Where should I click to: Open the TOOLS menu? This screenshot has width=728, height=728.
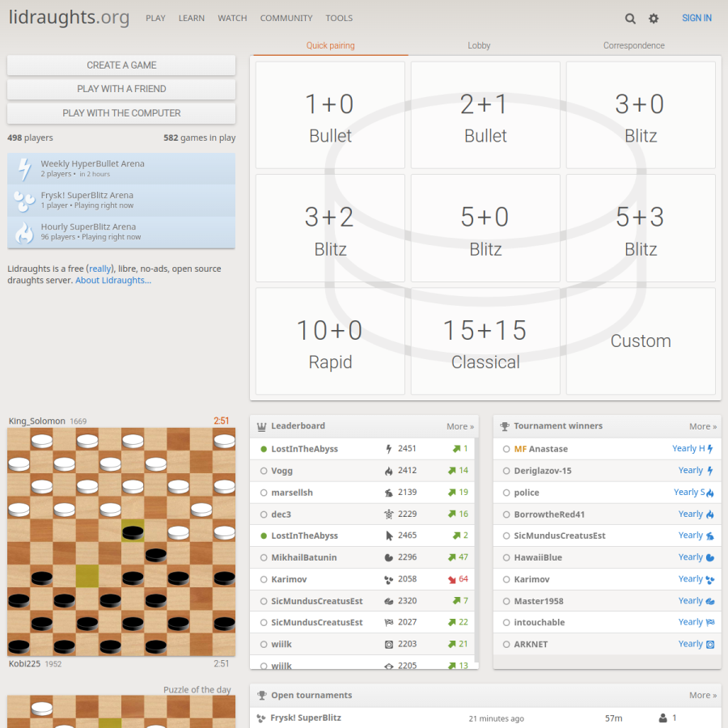339,18
